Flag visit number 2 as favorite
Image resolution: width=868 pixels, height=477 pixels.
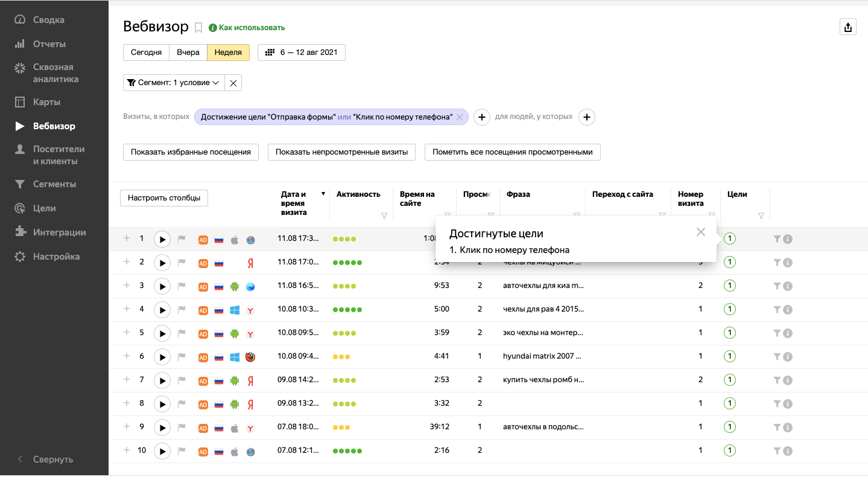click(x=182, y=263)
